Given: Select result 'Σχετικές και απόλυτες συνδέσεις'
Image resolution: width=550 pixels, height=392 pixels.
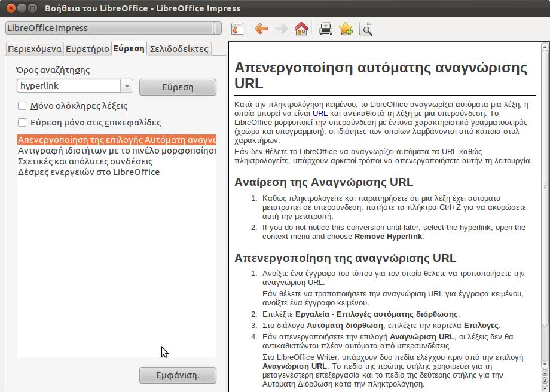Looking at the screenshot, I should [117, 161].
